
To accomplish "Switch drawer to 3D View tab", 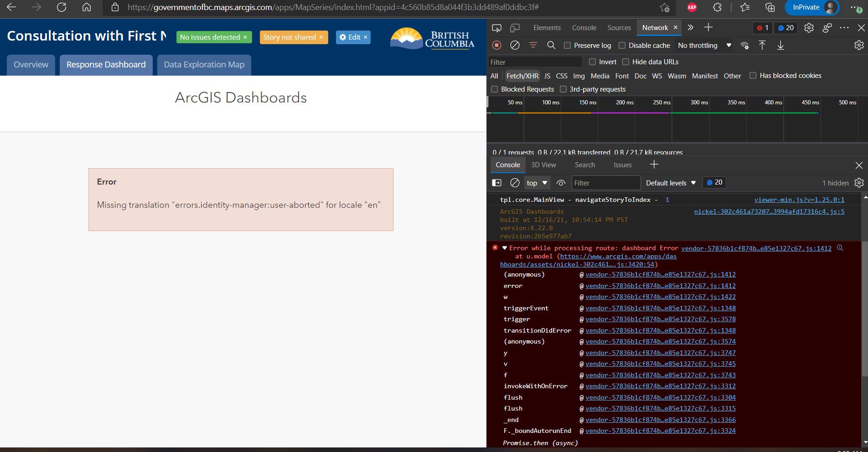I will [543, 165].
